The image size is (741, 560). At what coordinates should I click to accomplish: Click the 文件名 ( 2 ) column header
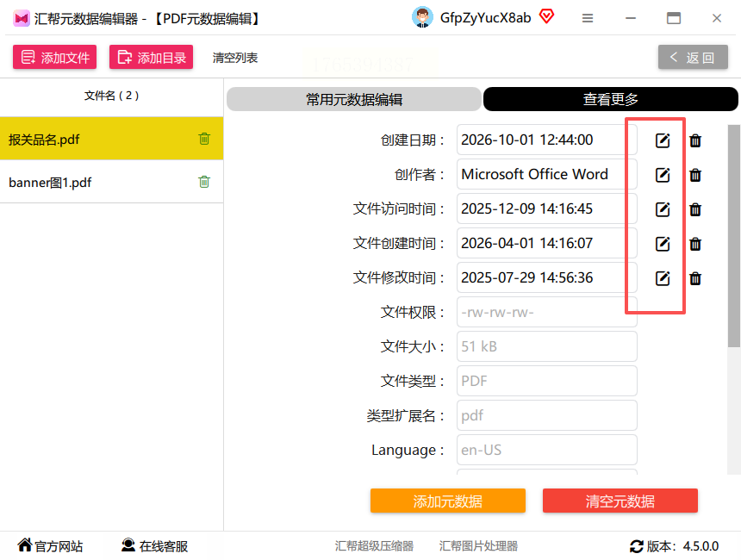111,96
